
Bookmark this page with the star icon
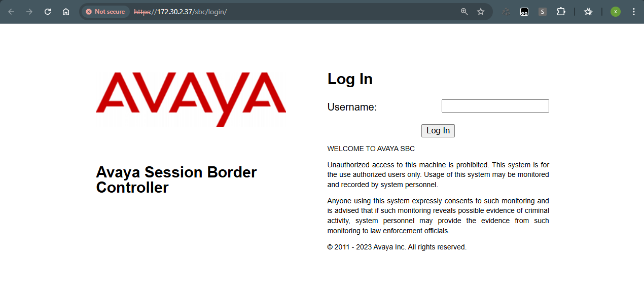tap(481, 12)
